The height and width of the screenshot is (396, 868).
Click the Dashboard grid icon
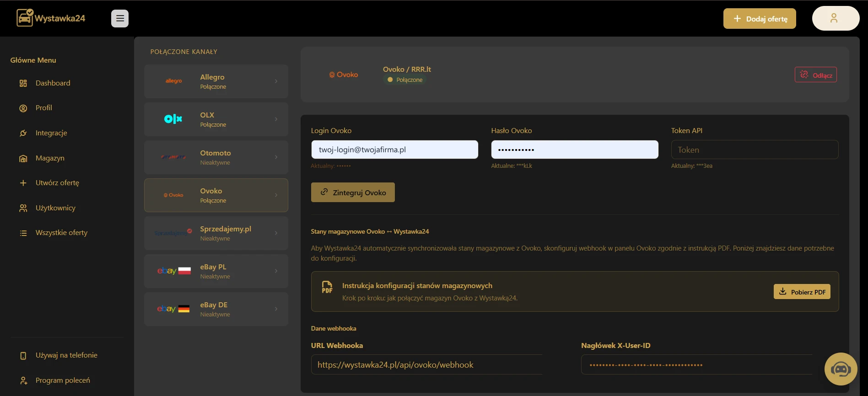coord(23,83)
